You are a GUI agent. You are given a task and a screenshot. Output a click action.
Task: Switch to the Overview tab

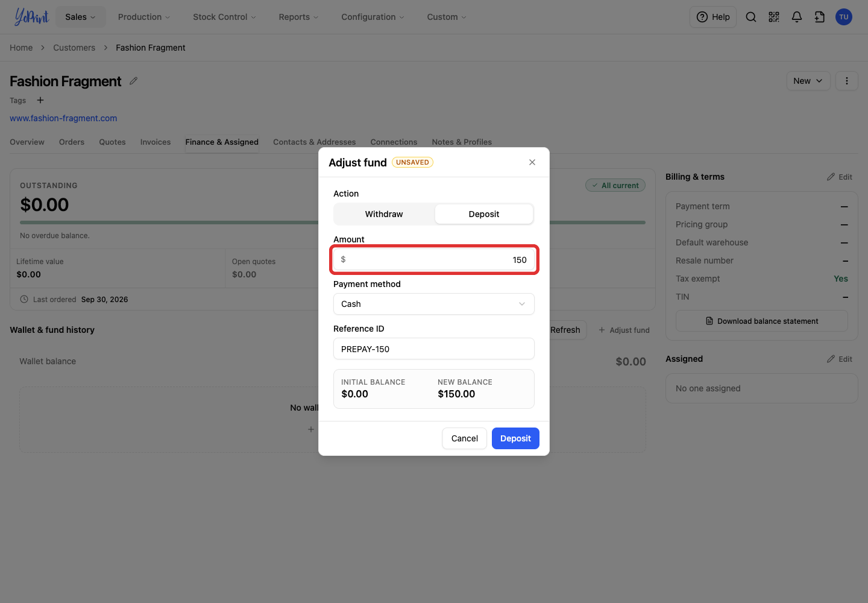27,142
